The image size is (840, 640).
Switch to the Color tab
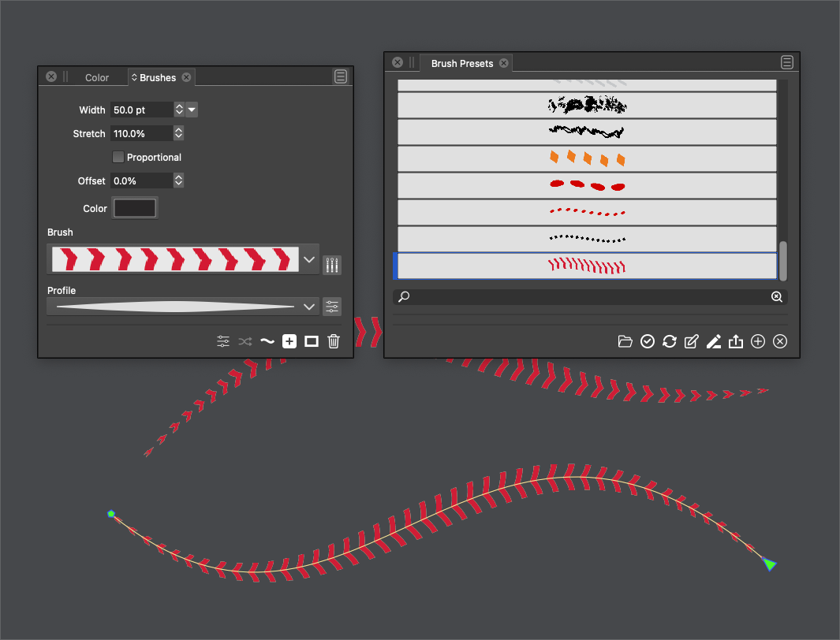[x=97, y=77]
